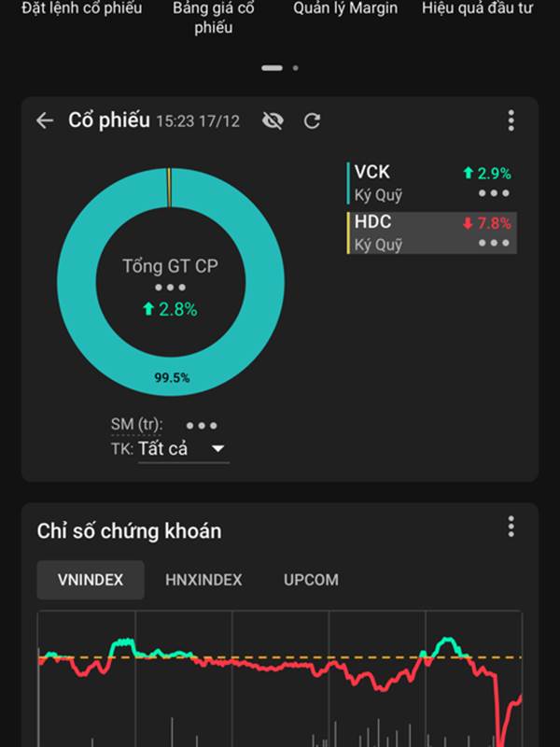Screen dimensions: 560x747
Task: Toggle hide-values eye icon
Action: pos(273,120)
